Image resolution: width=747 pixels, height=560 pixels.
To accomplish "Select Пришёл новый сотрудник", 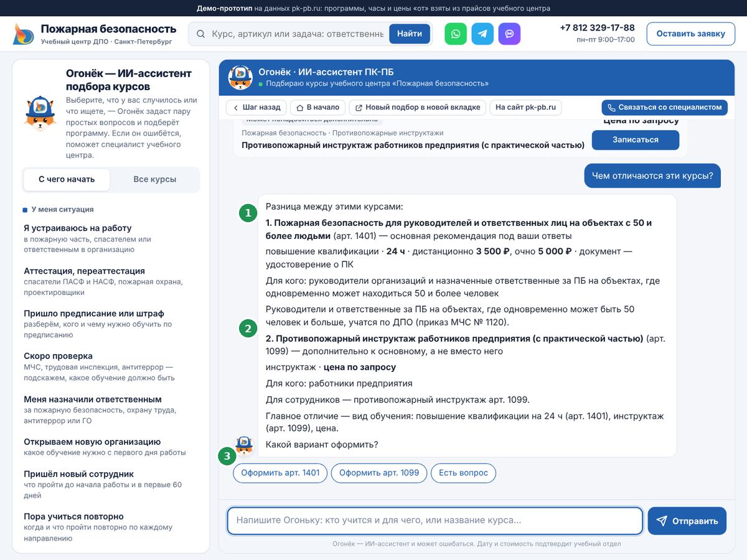I will click(x=110, y=484).
